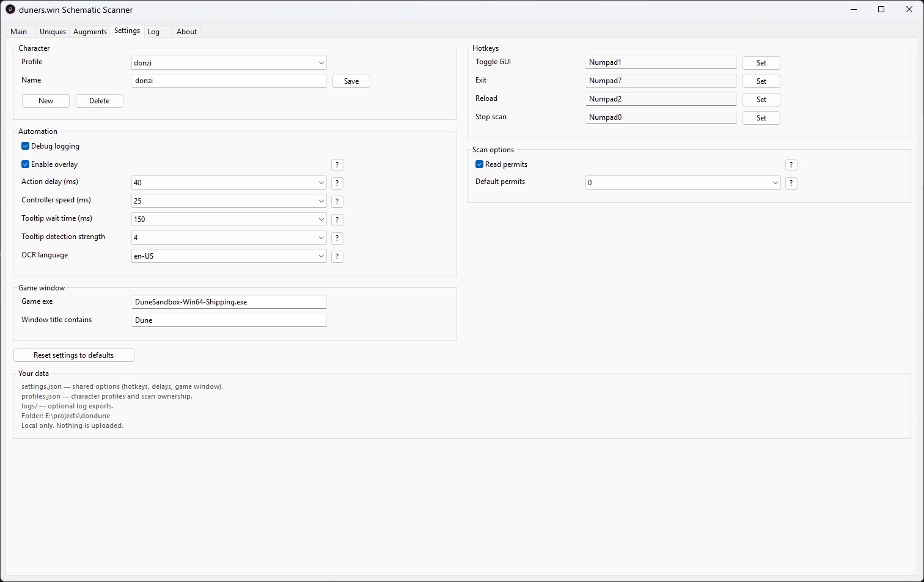Reset settings to defaults
Viewport: 924px width, 582px height.
coord(74,355)
